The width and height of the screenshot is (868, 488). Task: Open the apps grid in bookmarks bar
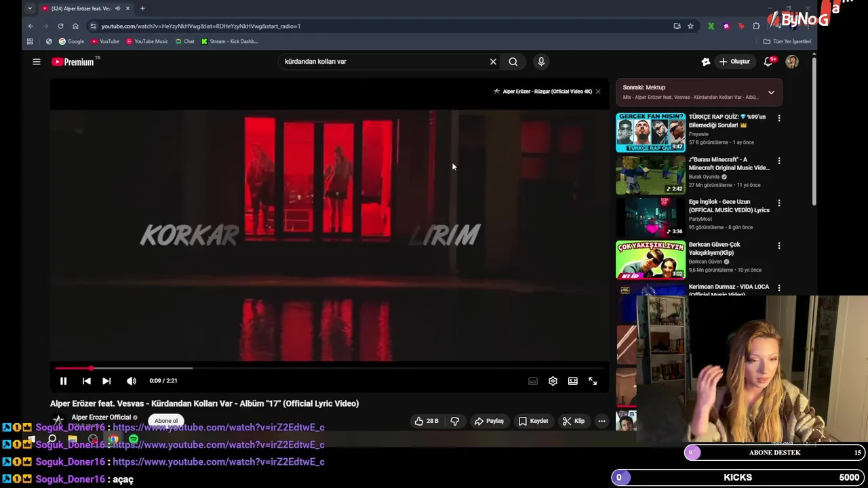(30, 41)
